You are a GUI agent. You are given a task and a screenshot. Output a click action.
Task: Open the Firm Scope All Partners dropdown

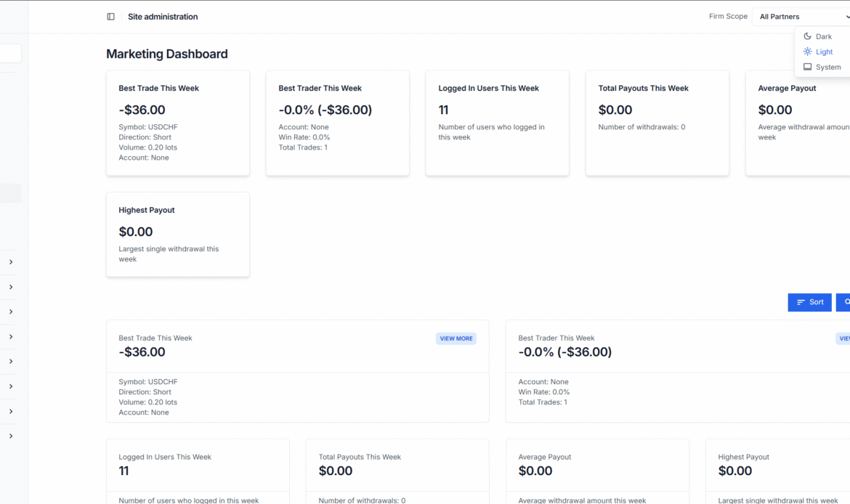802,17
